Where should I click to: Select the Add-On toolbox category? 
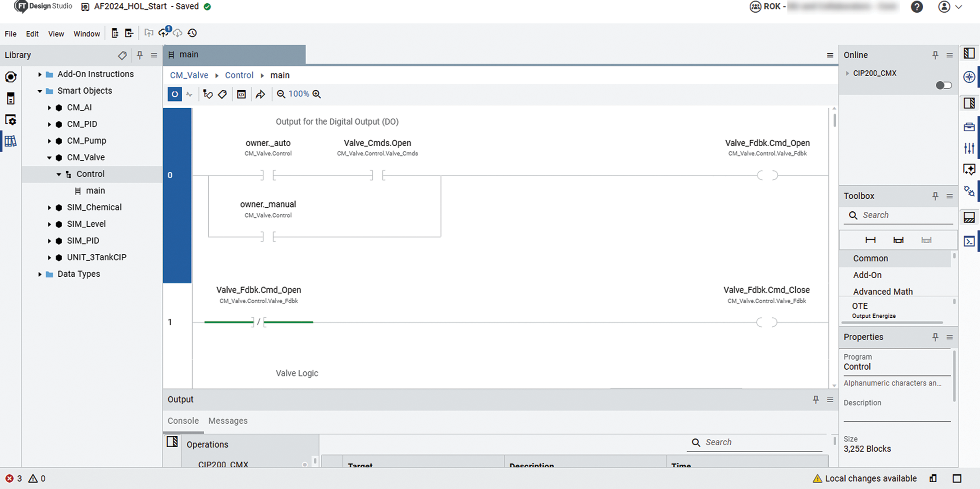[x=895, y=275]
